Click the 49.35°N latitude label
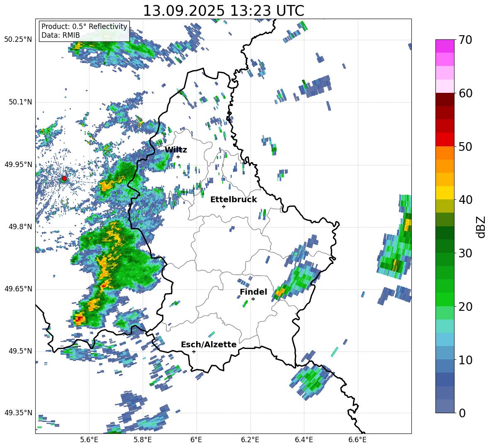 (18, 413)
